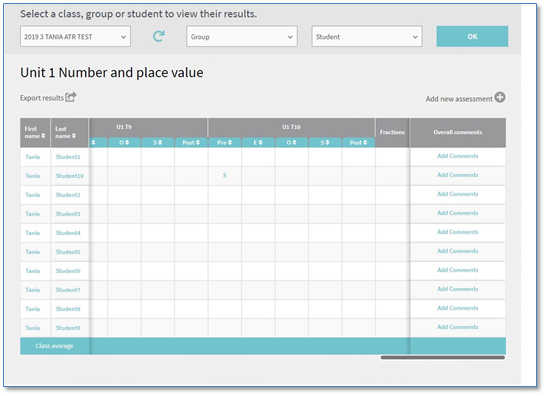Click the U1 T9 column group header
This screenshot has width=546, height=396.
pyautogui.click(x=124, y=127)
